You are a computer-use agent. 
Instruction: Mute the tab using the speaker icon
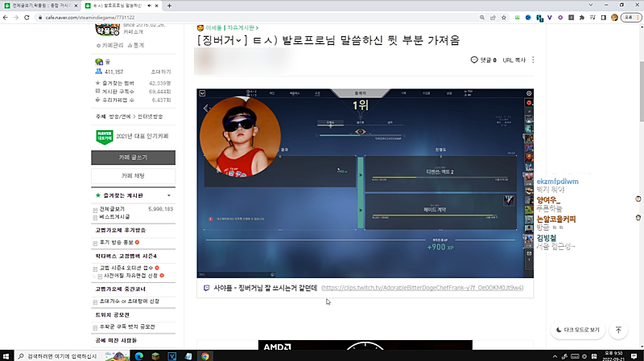tap(150, 6)
